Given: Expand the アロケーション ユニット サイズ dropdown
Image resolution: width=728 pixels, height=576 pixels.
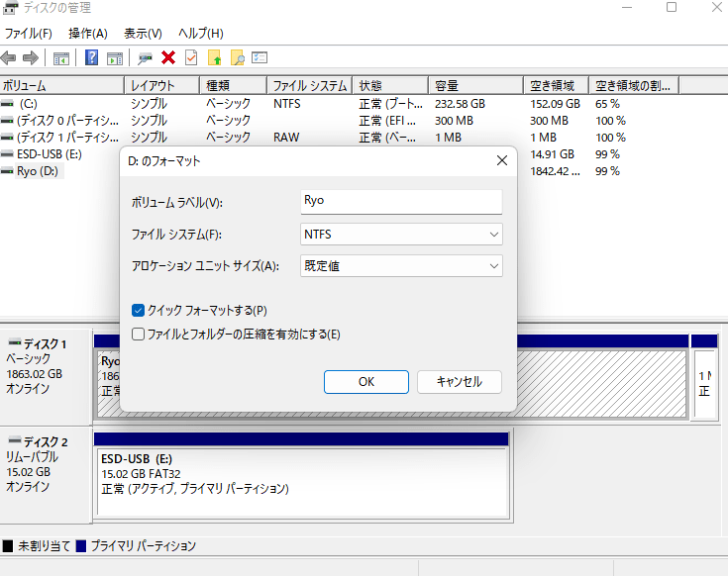Looking at the screenshot, I should (x=401, y=266).
